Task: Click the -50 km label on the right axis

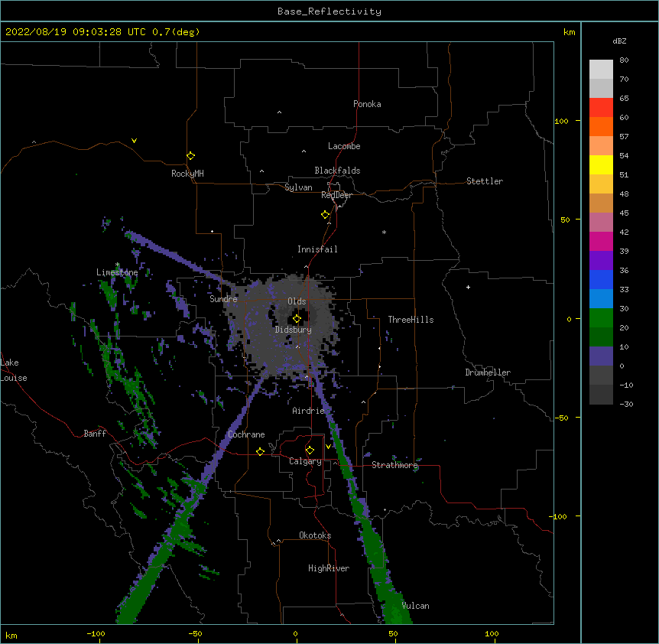Action: [561, 418]
